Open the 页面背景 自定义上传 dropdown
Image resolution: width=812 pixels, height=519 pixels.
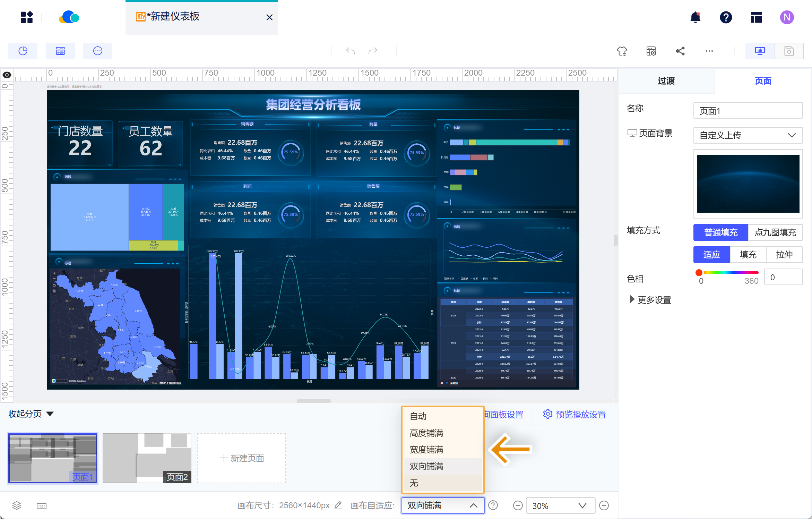[748, 135]
